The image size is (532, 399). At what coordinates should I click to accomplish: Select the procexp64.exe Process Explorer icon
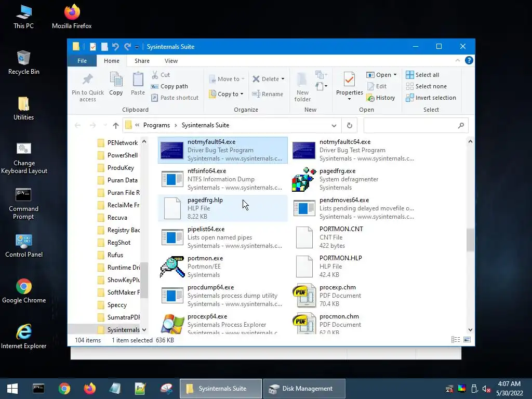(172, 324)
